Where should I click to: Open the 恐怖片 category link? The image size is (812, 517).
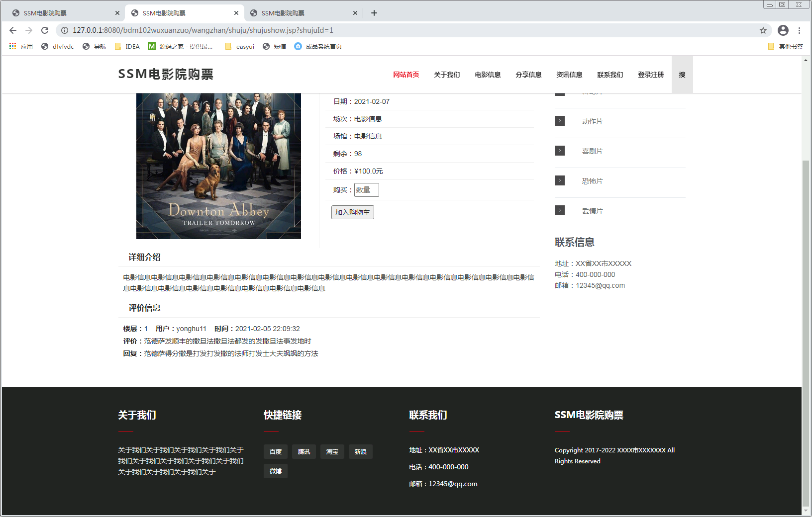(x=592, y=181)
